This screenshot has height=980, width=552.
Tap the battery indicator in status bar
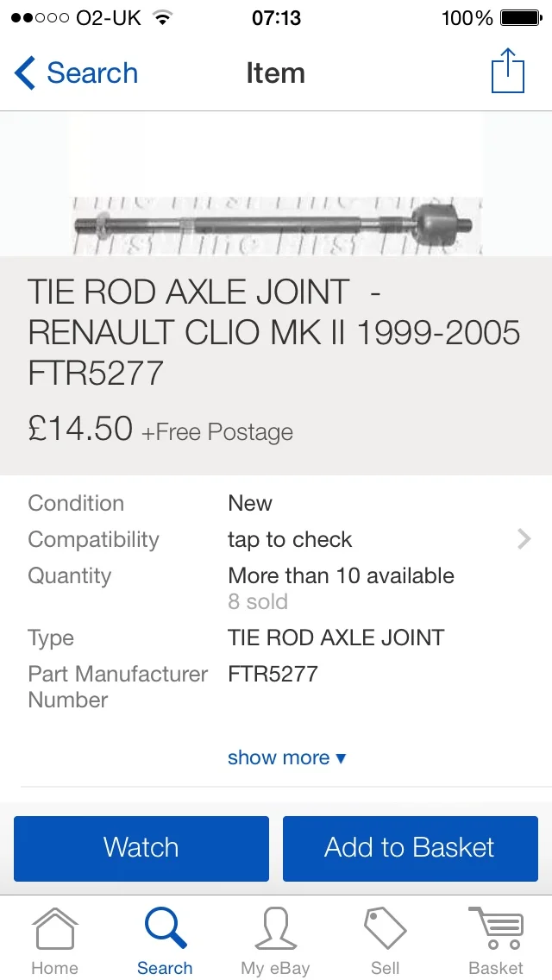coord(521,18)
